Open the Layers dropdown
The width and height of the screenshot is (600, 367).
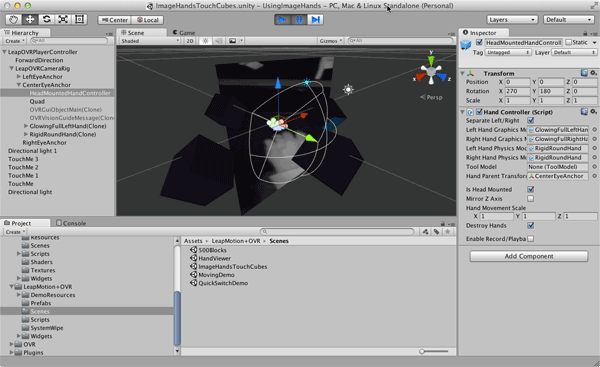[512, 20]
